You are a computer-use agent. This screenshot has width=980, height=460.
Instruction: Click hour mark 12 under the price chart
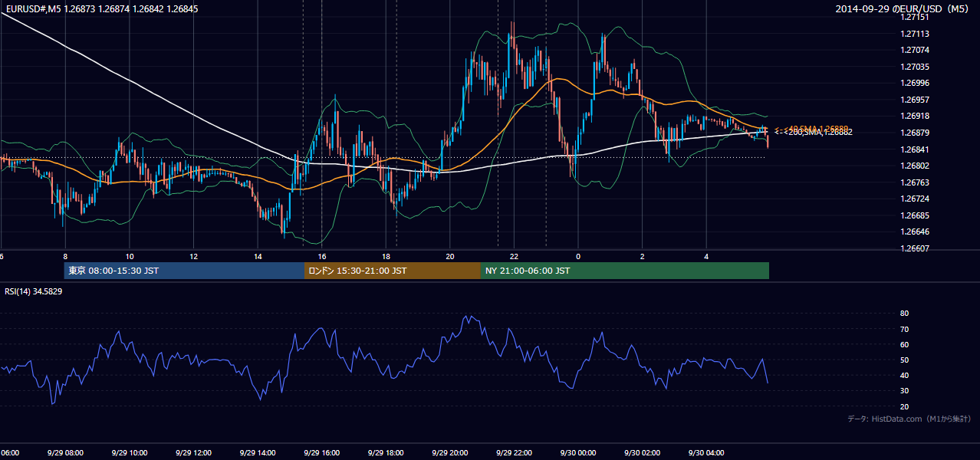194,256
